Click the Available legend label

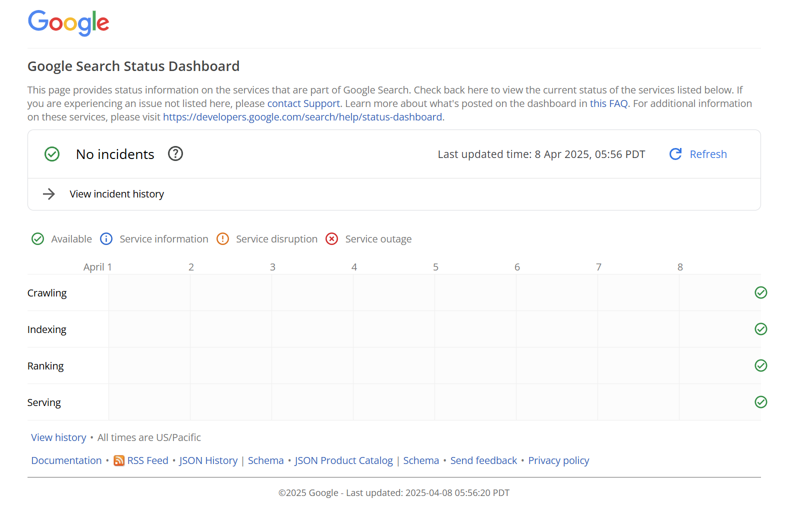click(71, 239)
